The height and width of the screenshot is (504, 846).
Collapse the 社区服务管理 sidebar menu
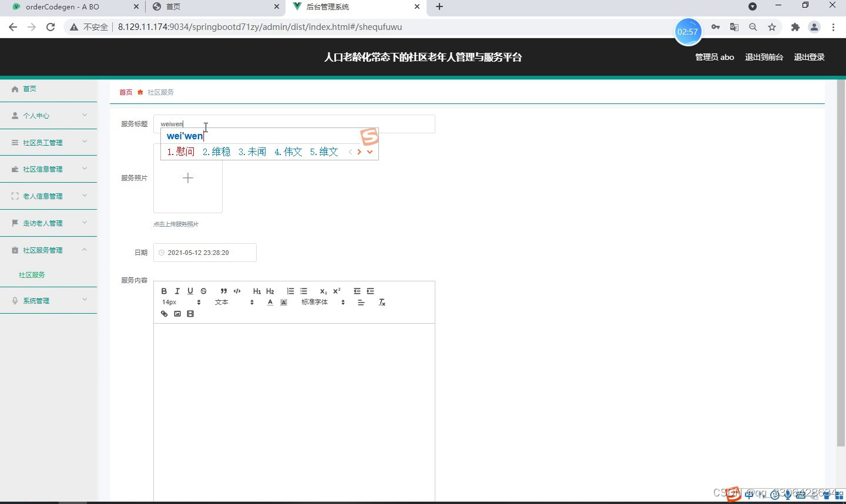coord(49,250)
